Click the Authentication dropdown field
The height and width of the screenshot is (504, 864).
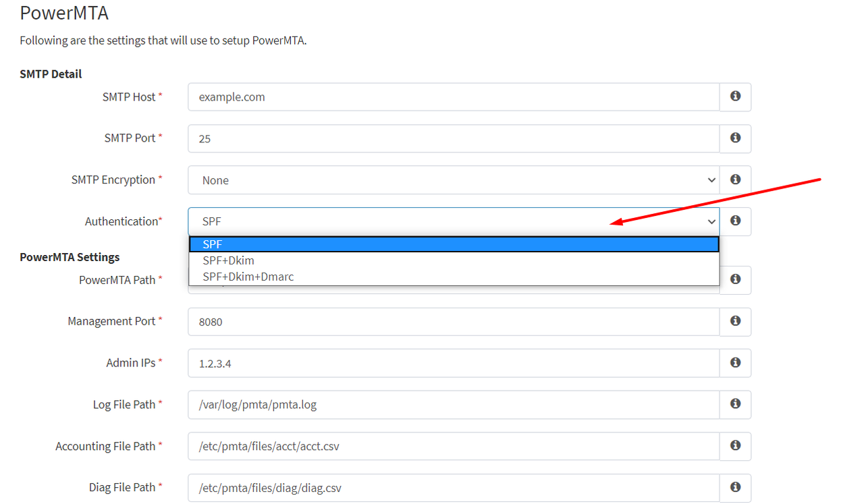454,221
